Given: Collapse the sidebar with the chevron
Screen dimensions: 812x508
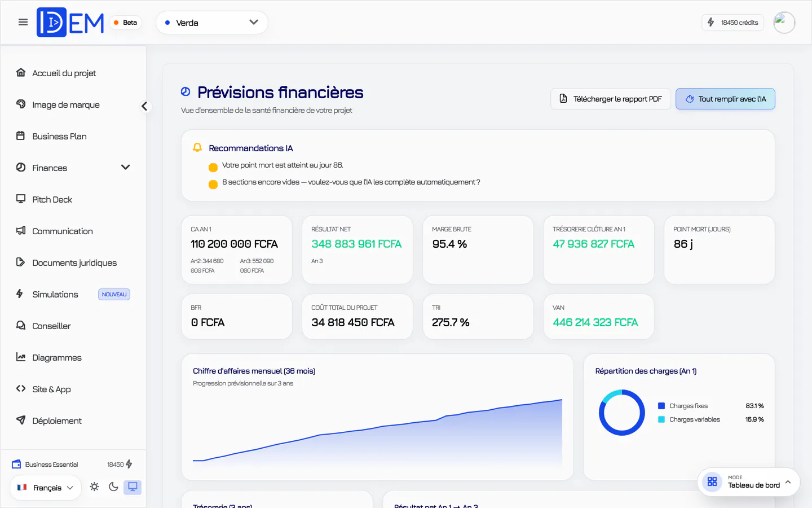Looking at the screenshot, I should point(145,106).
